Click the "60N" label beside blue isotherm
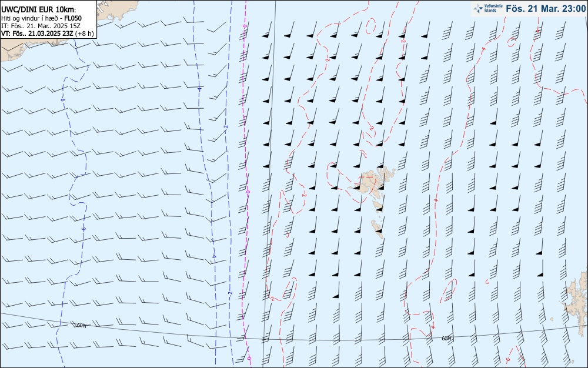The image size is (588, 368). [81, 326]
